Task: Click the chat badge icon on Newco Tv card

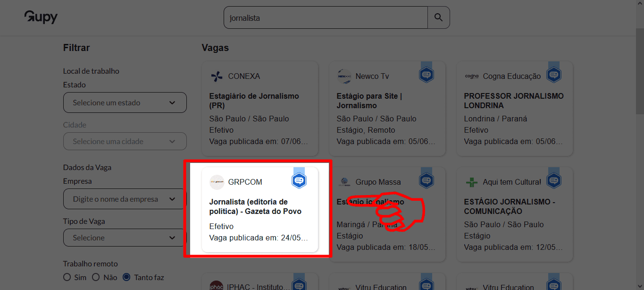Action: pos(426,73)
